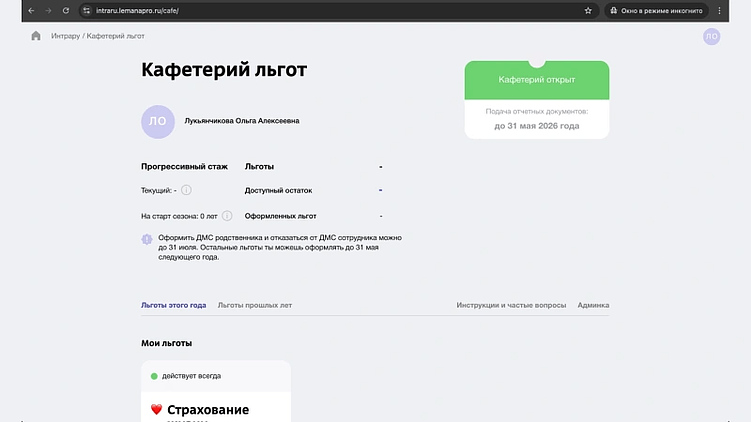Click the large ЛО user avatar
The image size is (751, 422).
pyautogui.click(x=158, y=122)
